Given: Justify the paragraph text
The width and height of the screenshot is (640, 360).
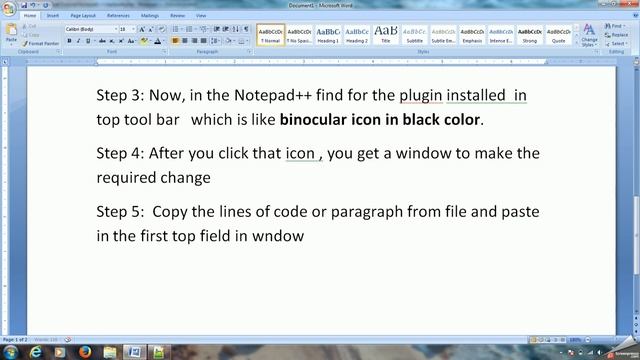Looking at the screenshot, I should (x=204, y=41).
